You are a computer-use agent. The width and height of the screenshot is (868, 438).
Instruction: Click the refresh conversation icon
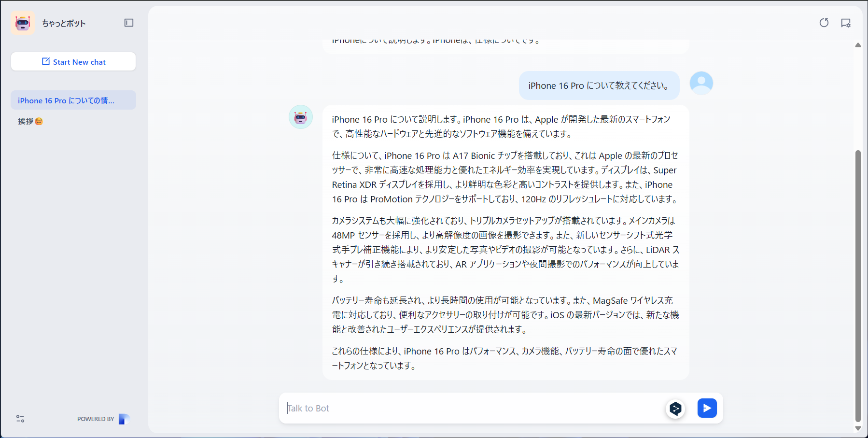[x=824, y=23]
